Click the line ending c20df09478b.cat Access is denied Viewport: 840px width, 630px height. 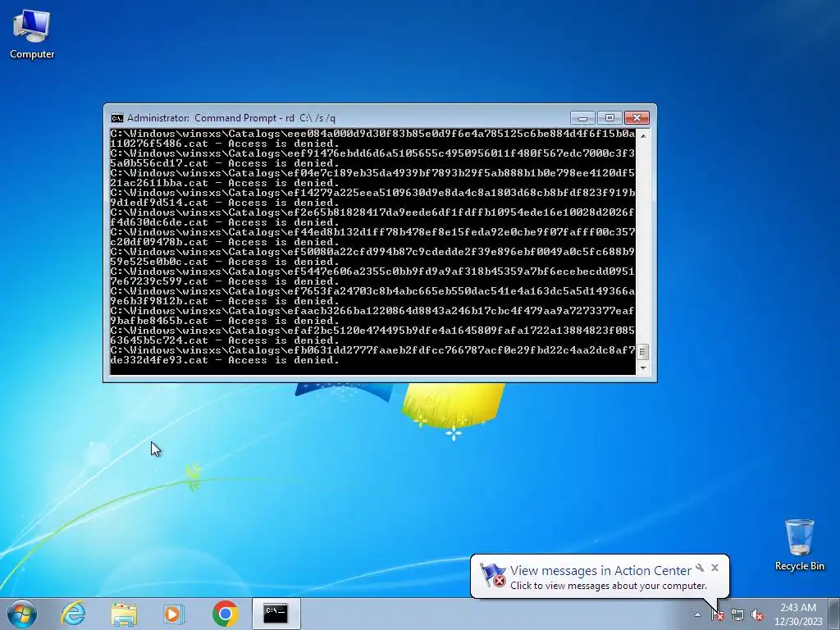(x=225, y=242)
